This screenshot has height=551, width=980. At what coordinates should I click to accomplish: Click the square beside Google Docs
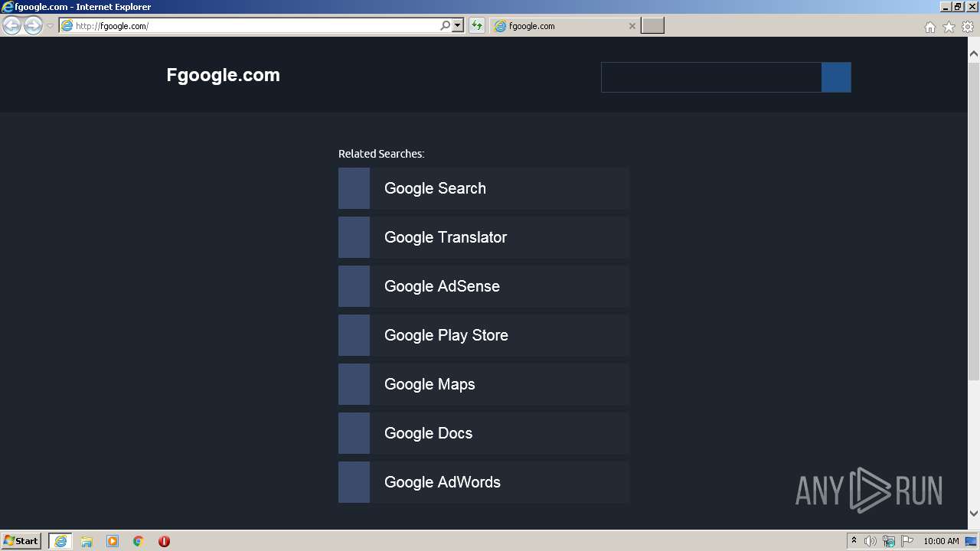[x=354, y=433]
